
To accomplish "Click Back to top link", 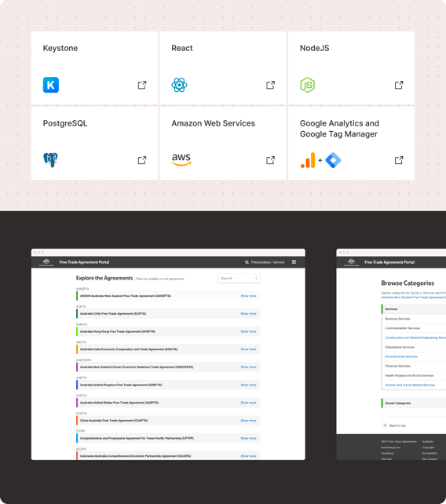I will point(397,425).
